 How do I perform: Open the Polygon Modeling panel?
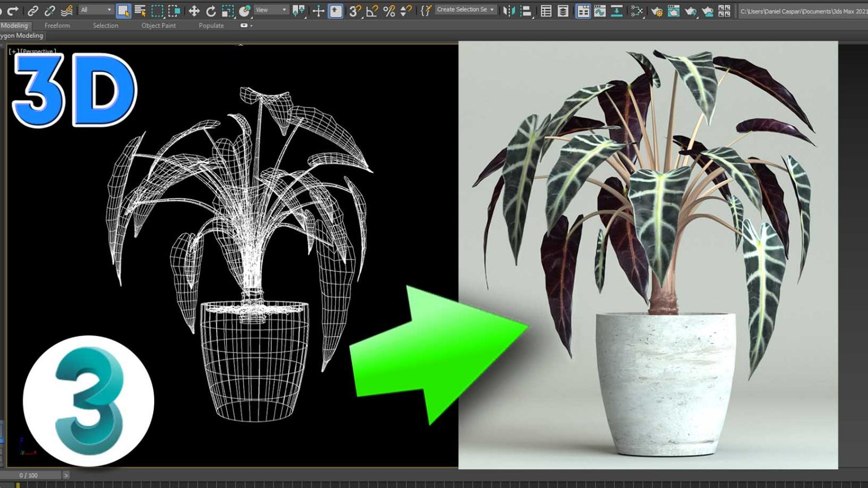[22, 36]
